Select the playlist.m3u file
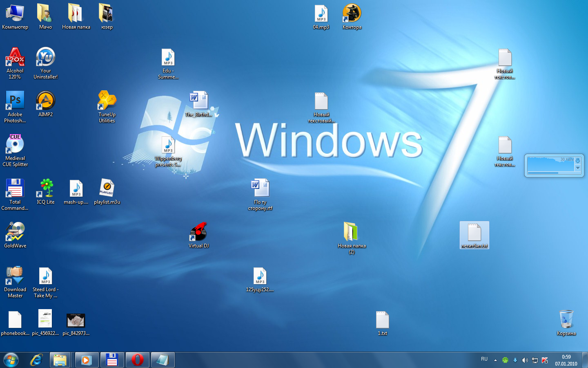This screenshot has height=368, width=588. click(x=107, y=191)
